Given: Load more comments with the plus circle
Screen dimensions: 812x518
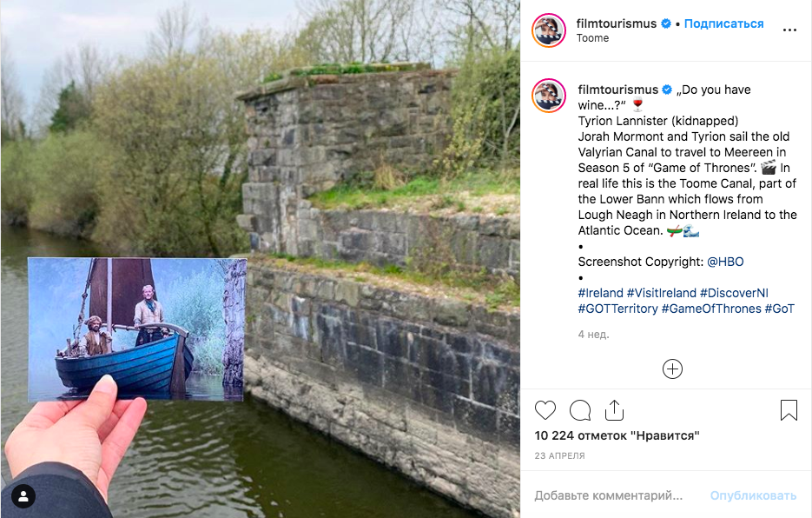Looking at the screenshot, I should [672, 369].
